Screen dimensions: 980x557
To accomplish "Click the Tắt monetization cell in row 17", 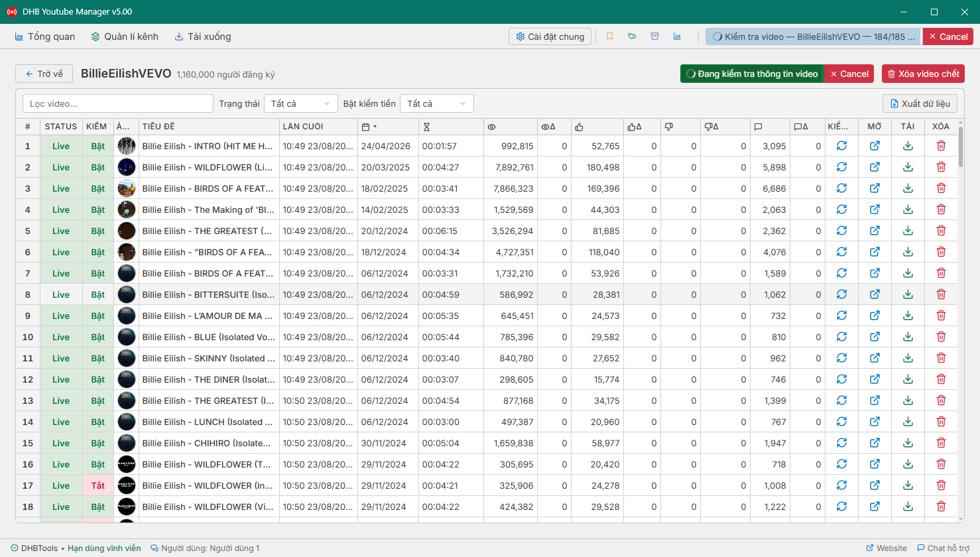I will pyautogui.click(x=98, y=485).
